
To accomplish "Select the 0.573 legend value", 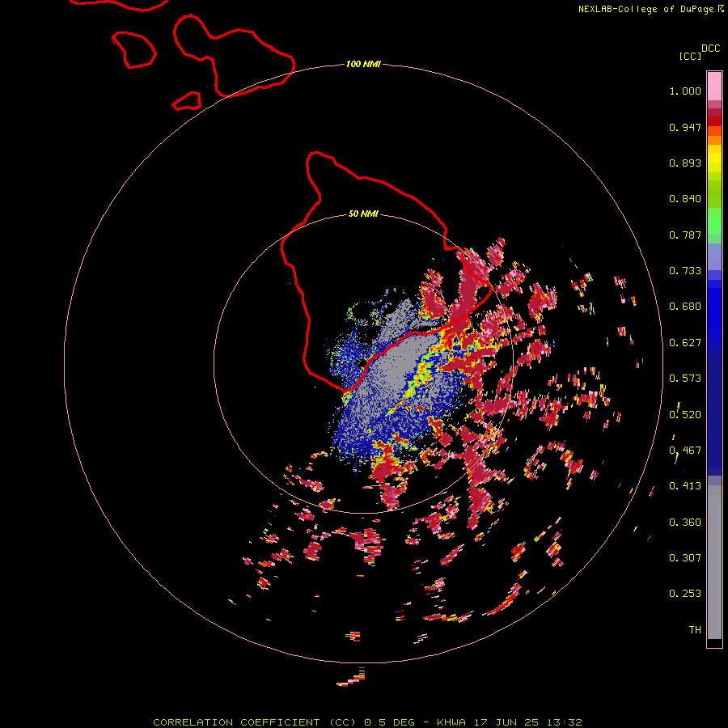I will (685, 379).
